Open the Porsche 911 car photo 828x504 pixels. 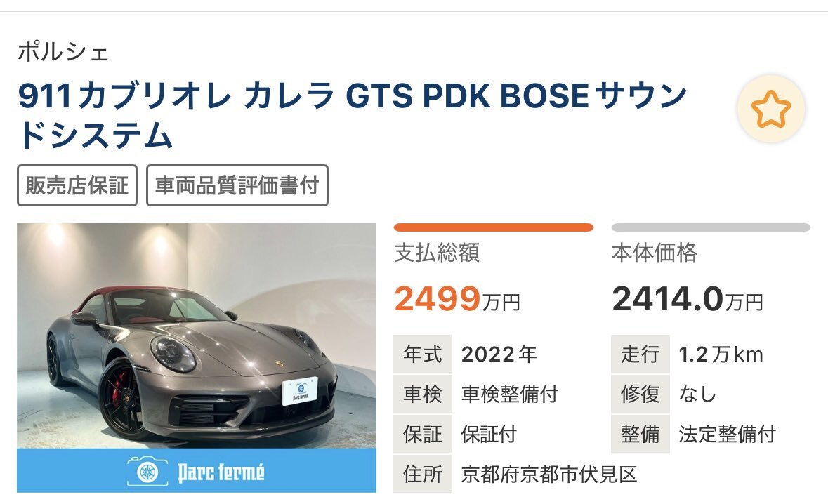click(197, 336)
